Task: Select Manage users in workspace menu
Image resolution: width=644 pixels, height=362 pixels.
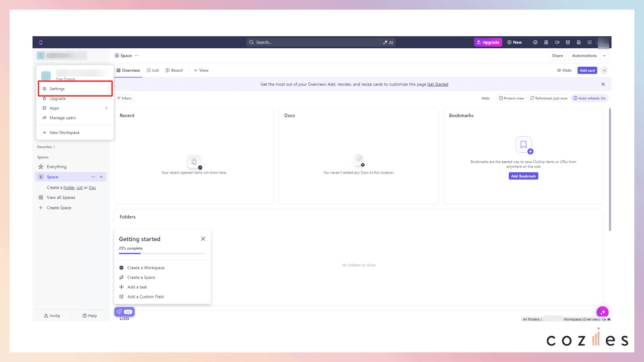Action: coord(75,118)
